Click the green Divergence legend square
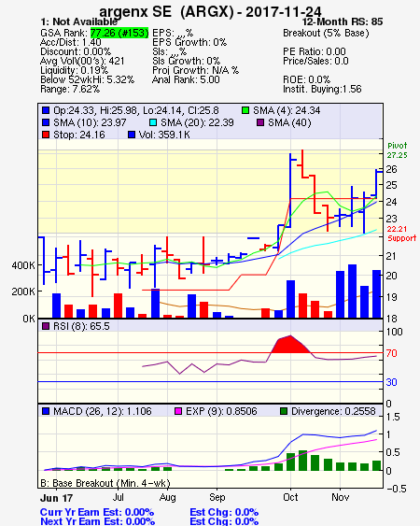The image size is (420, 526). coord(284,411)
